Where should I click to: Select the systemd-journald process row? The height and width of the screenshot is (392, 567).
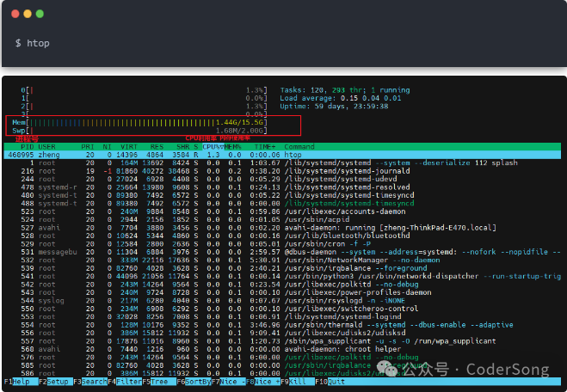pyautogui.click(x=282, y=171)
